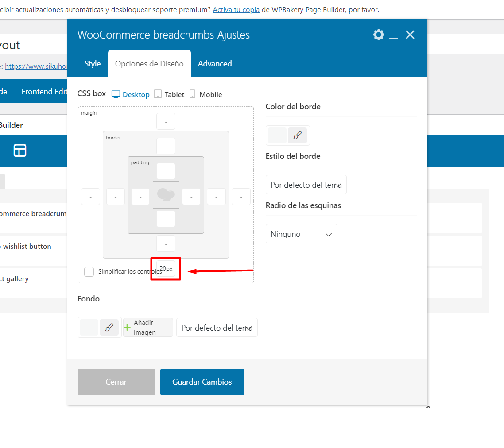Open Estilo del borde dropdown

pos(306,185)
